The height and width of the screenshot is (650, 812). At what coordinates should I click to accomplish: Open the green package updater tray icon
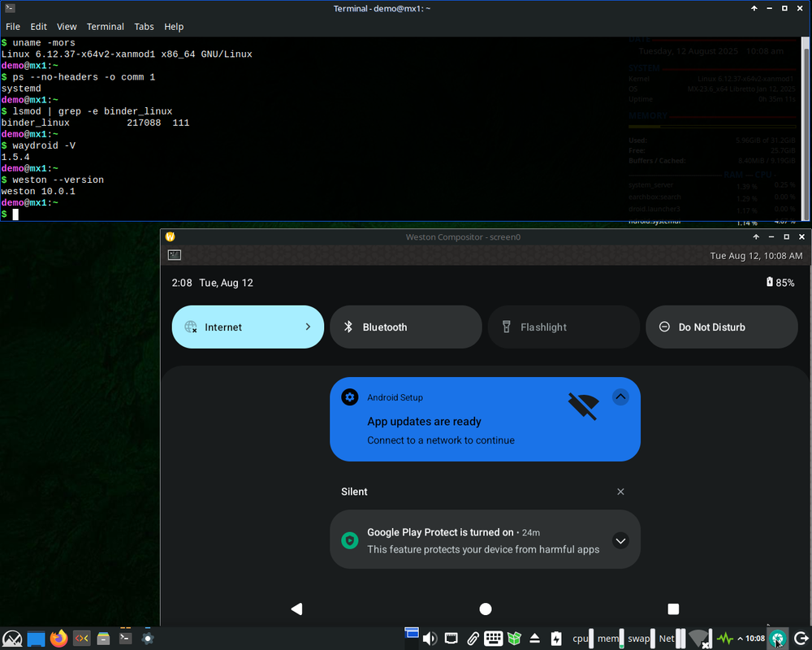coord(514,639)
